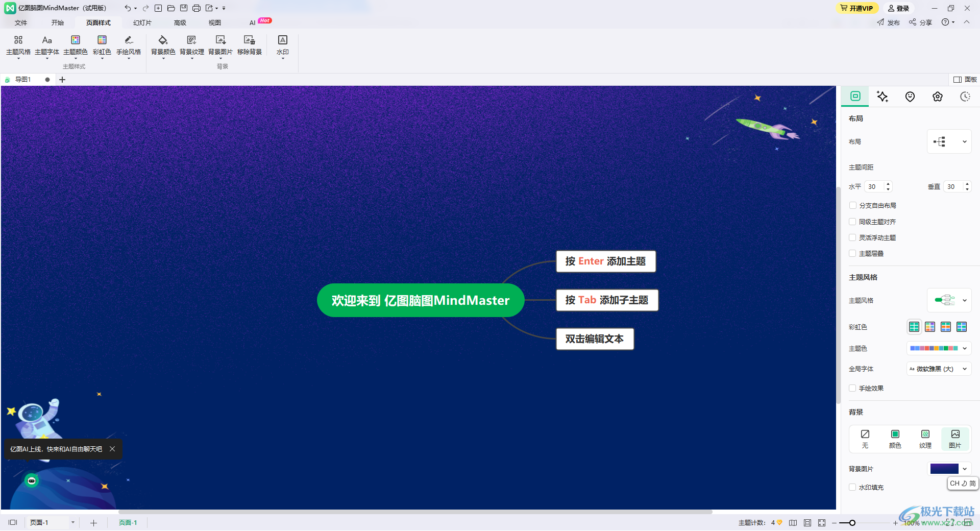
Task: Expand the 背景图片 image dropdown
Action: [x=949, y=469]
